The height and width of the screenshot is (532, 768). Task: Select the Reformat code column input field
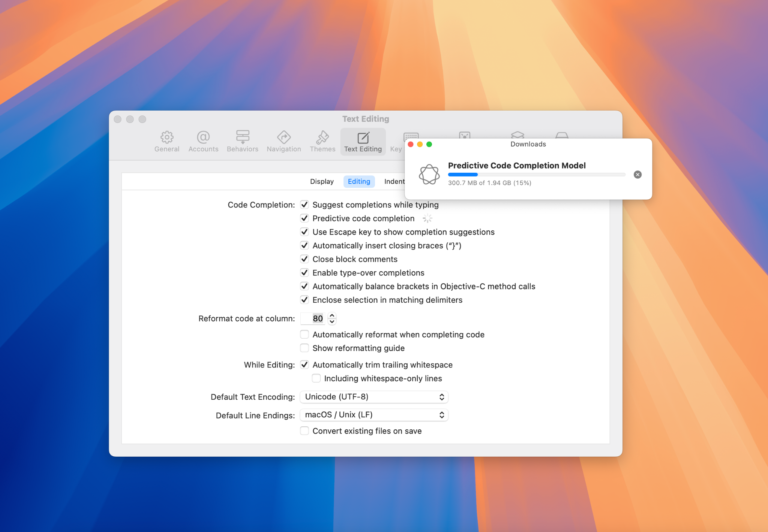[313, 318]
